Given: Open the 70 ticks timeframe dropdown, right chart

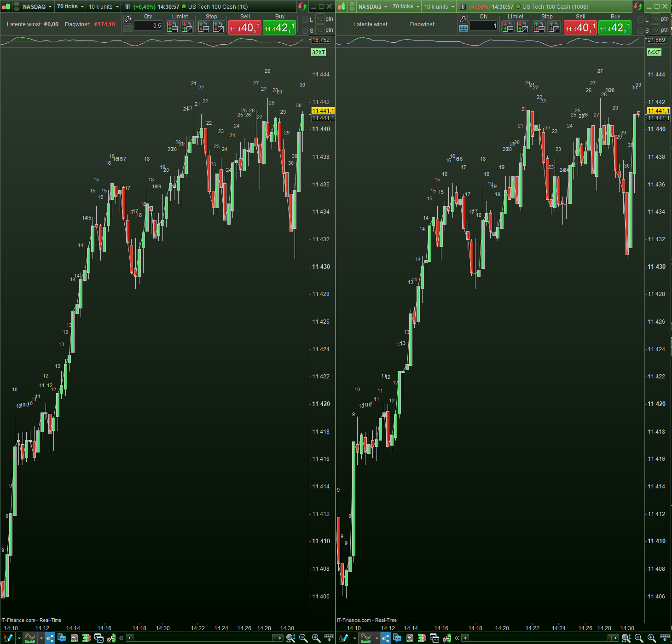Looking at the screenshot, I should point(406,6).
